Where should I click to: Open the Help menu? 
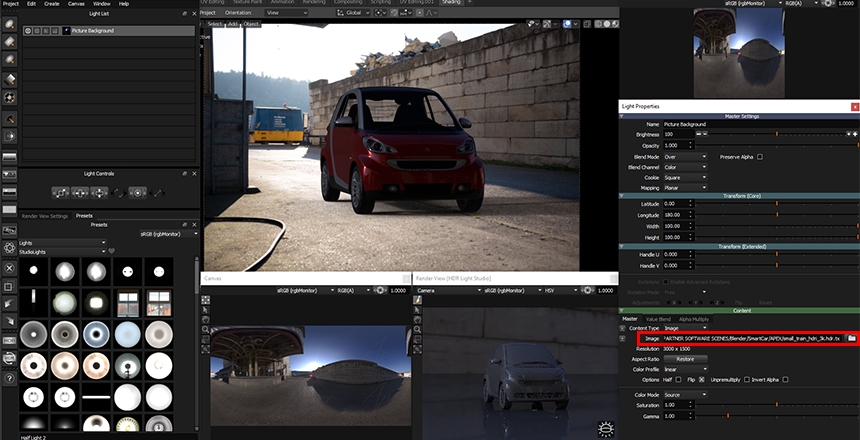tap(124, 3)
